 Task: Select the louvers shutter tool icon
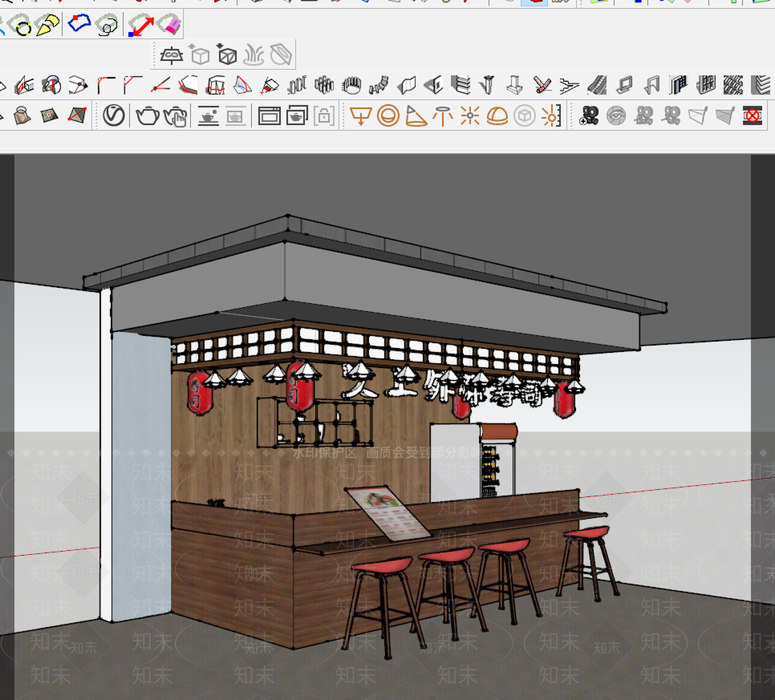461,85
